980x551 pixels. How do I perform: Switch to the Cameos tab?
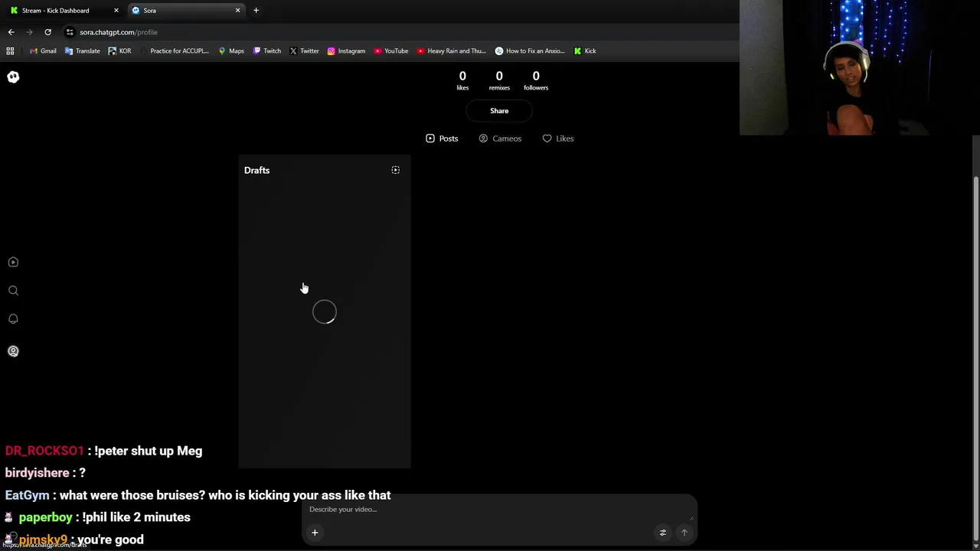pyautogui.click(x=500, y=139)
